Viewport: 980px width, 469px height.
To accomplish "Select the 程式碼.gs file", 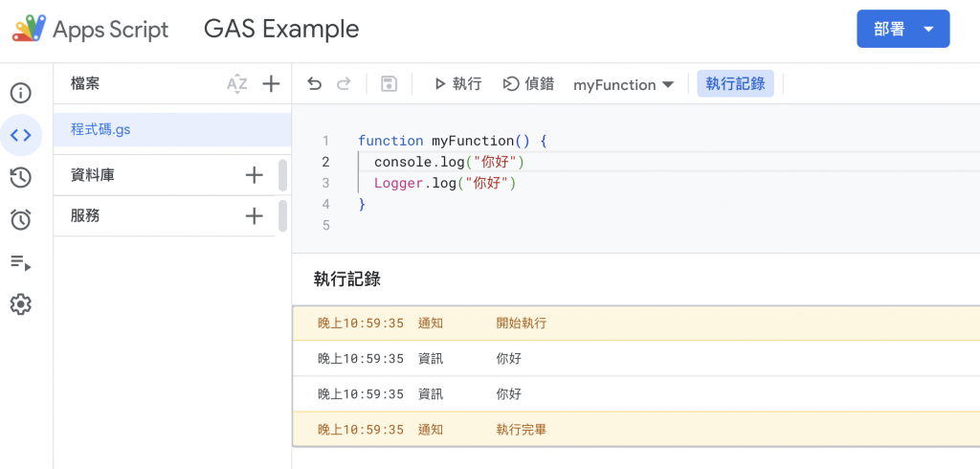I will click(100, 129).
